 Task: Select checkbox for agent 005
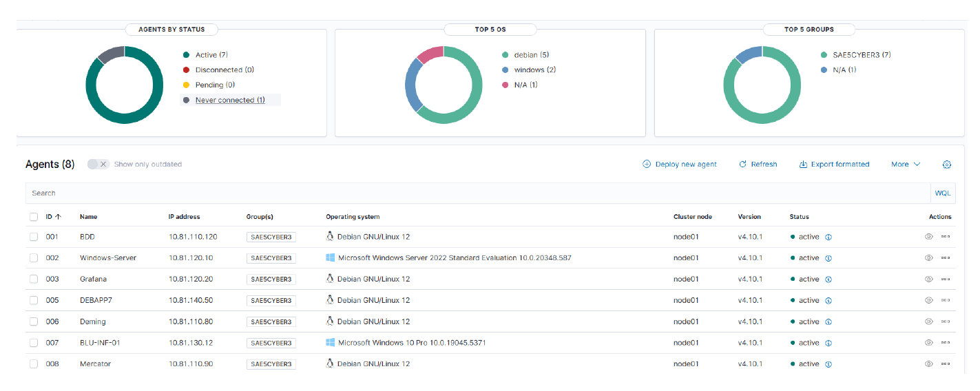pos(34,300)
